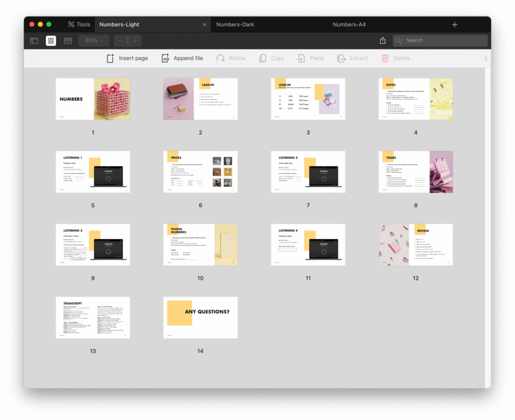Click the Rotate icon in toolbar
This screenshot has width=515, height=420.
220,58
